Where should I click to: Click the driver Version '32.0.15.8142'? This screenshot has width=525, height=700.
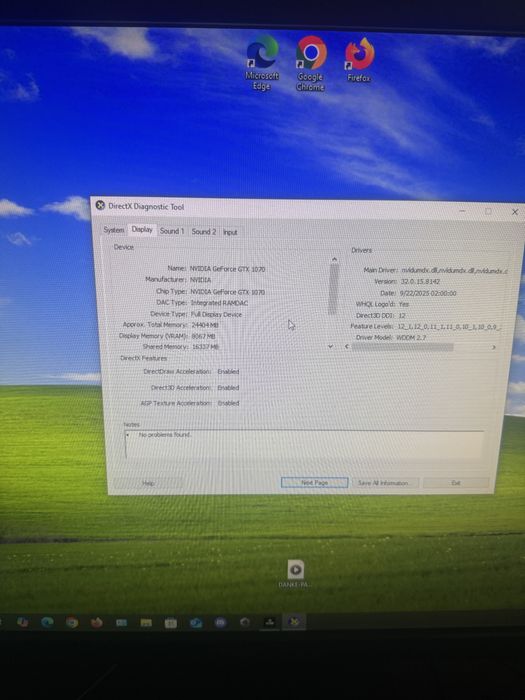pyautogui.click(x=420, y=282)
